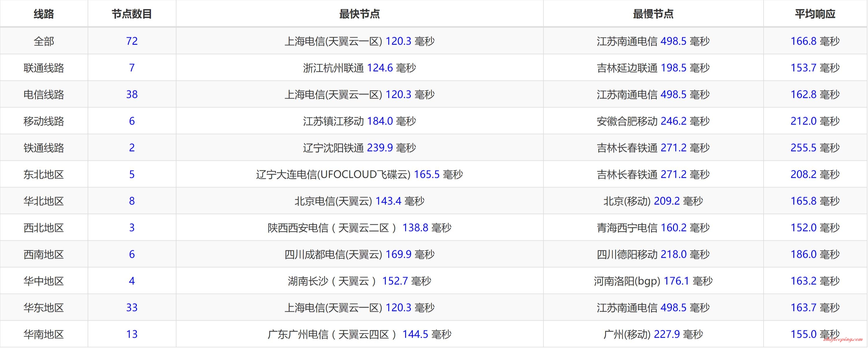868x349 pixels.
Task: Click node count 38 for 电信线路
Action: pos(132,94)
